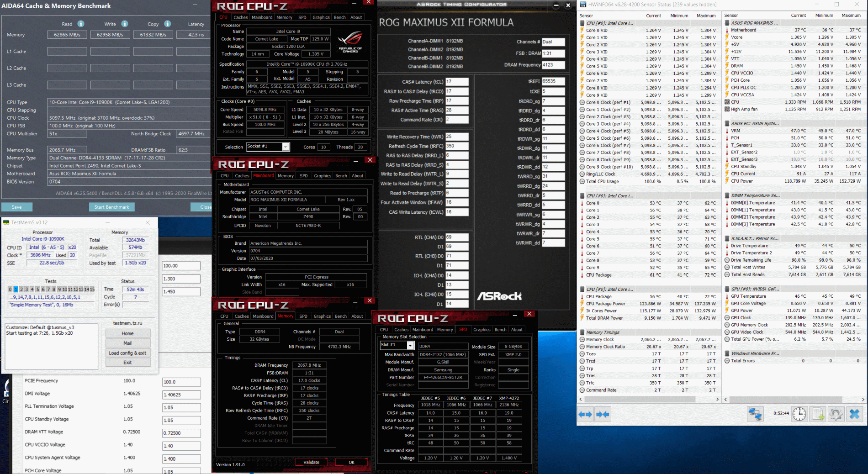Open HWiNFO settings gear icon

[836, 414]
